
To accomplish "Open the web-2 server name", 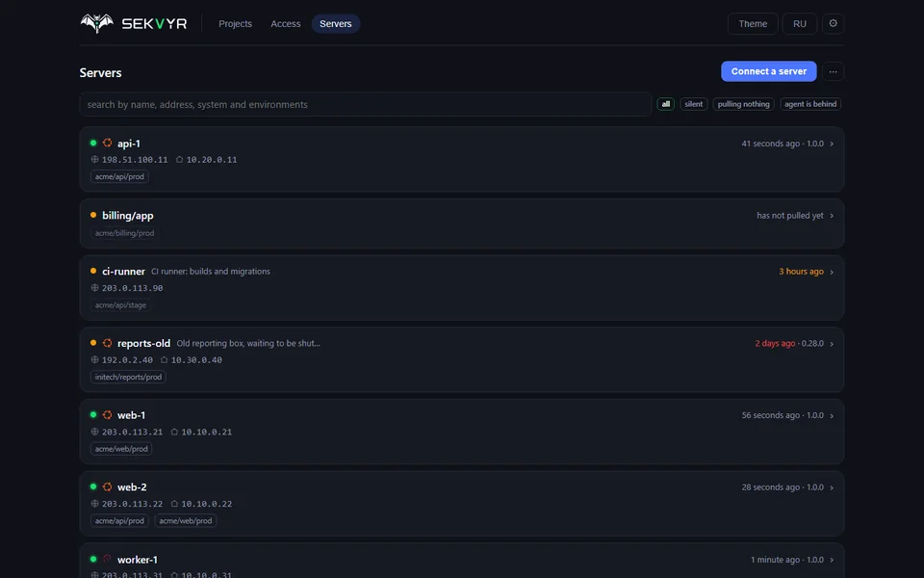I will coord(132,487).
